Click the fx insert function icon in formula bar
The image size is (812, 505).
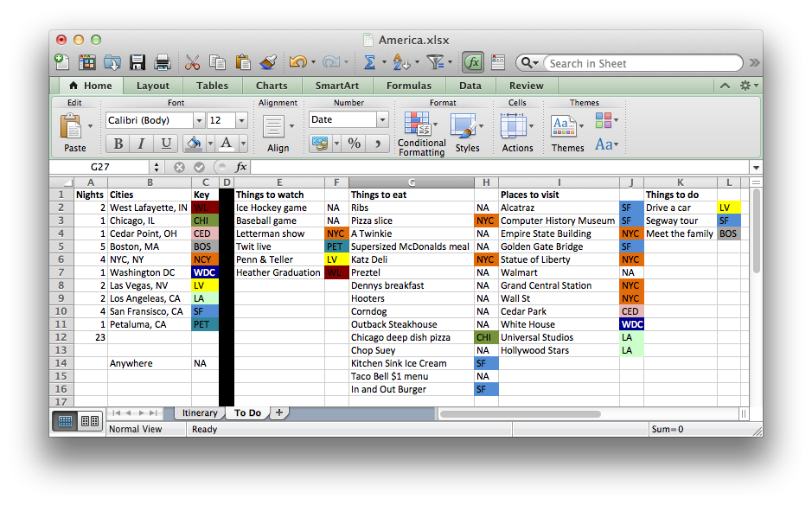(x=240, y=167)
